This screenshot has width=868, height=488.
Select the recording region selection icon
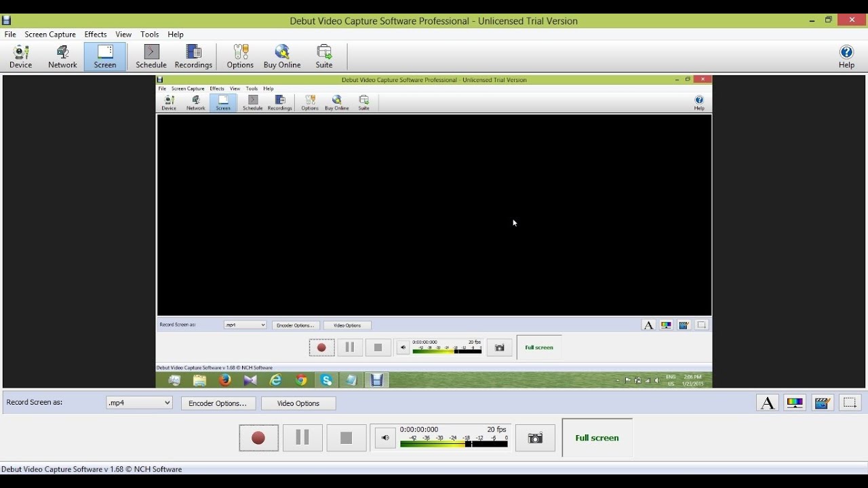click(x=850, y=403)
